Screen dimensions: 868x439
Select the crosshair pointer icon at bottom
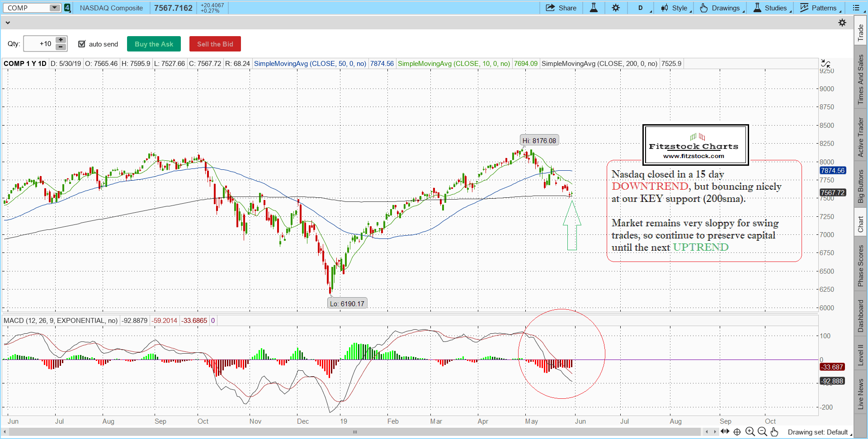(737, 432)
